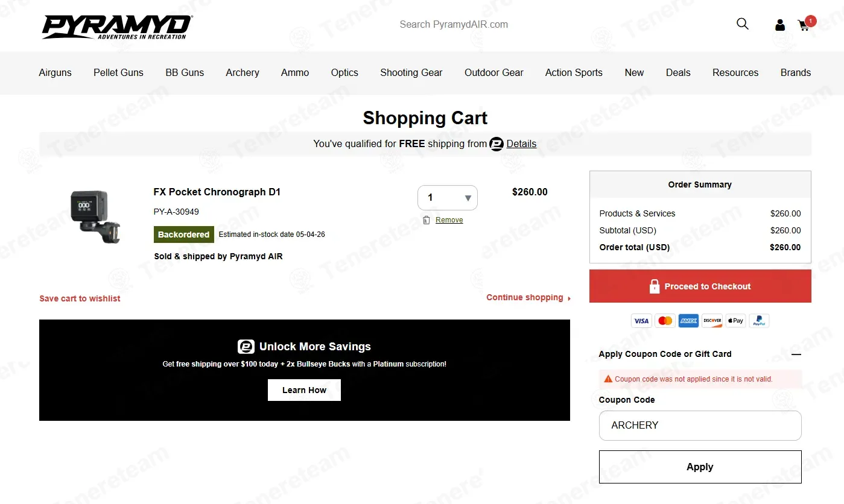Open the Optics menu

344,72
